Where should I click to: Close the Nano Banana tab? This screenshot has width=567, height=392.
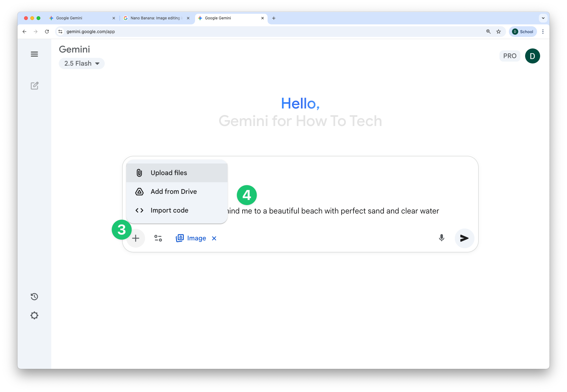(x=188, y=18)
